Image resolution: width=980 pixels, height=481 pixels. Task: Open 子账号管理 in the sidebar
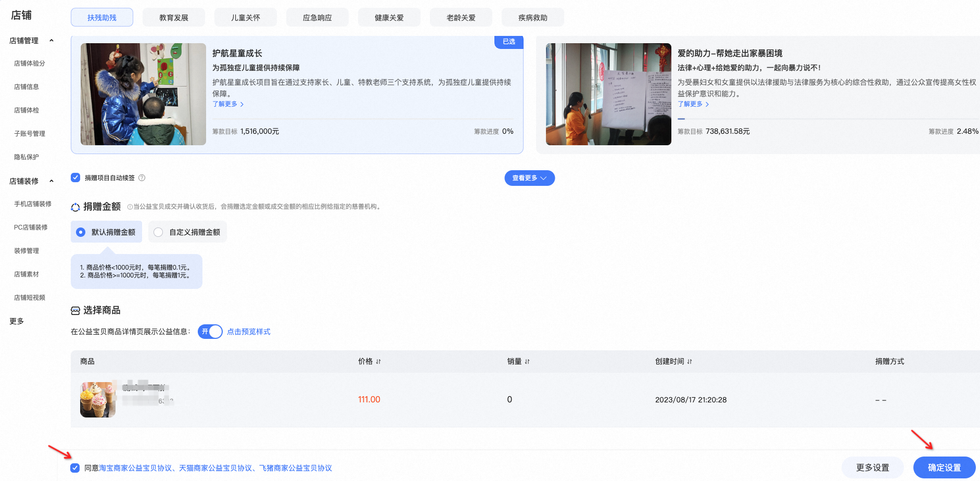click(x=30, y=134)
